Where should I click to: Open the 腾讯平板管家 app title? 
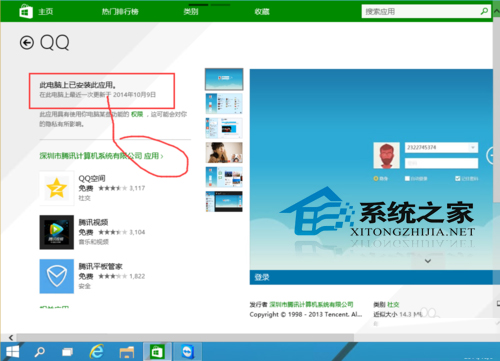[x=100, y=266]
